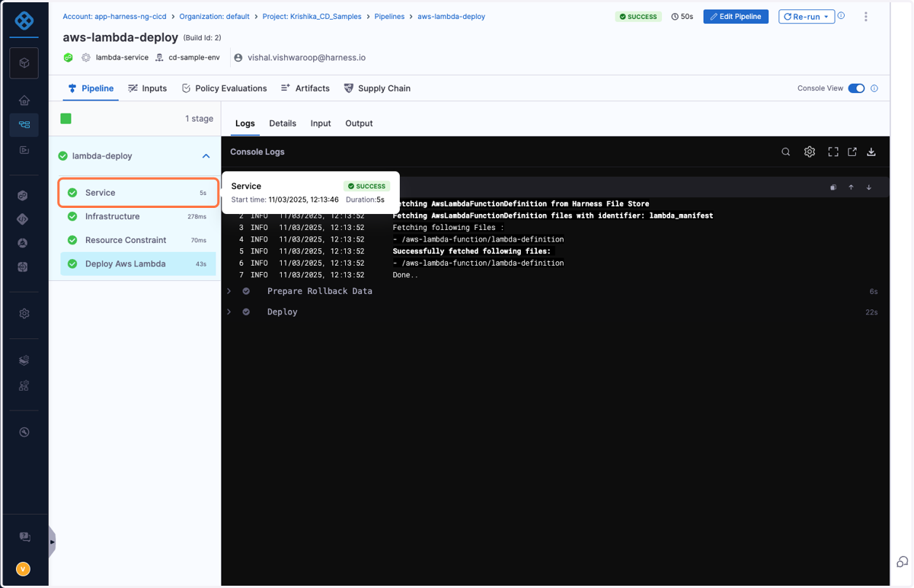The image size is (914, 588).
Task: Open the aws-lambda-deploy breadcrumb link
Action: click(x=451, y=17)
